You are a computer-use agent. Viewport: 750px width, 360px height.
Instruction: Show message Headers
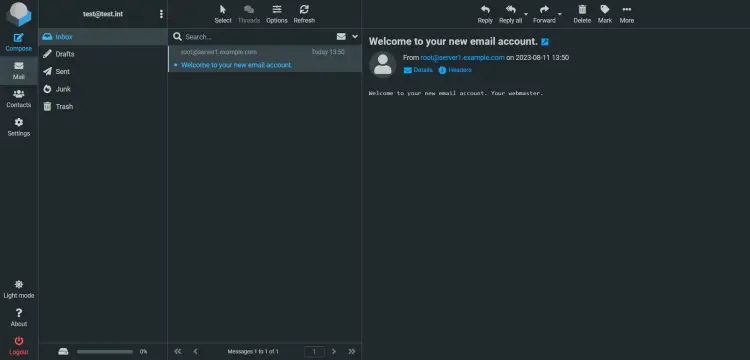(455, 70)
